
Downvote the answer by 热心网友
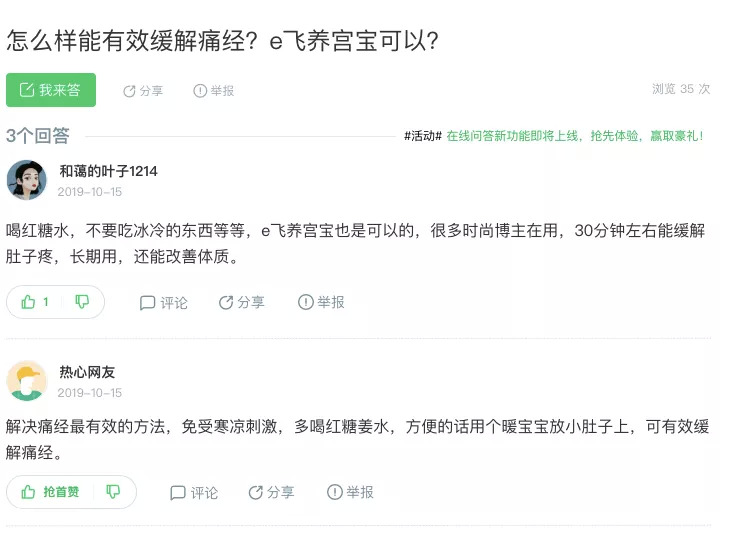[113, 492]
